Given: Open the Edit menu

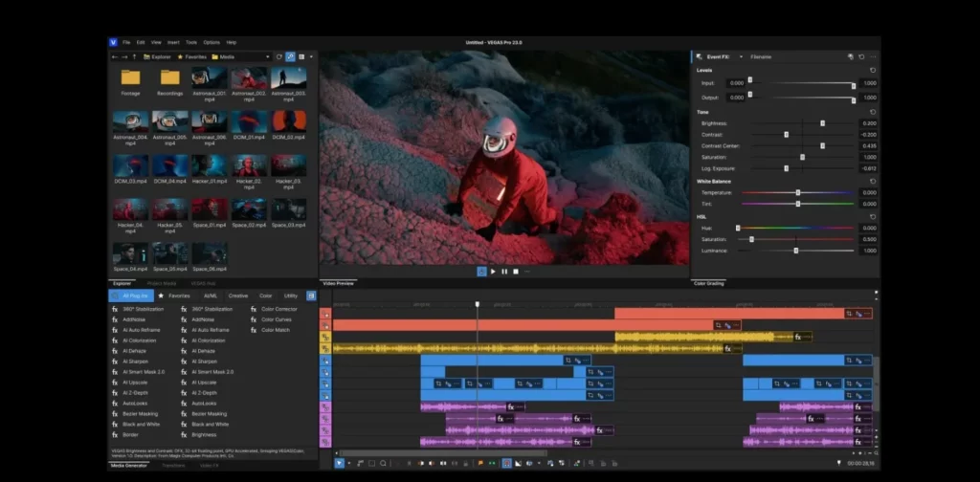Looking at the screenshot, I should tap(141, 42).
